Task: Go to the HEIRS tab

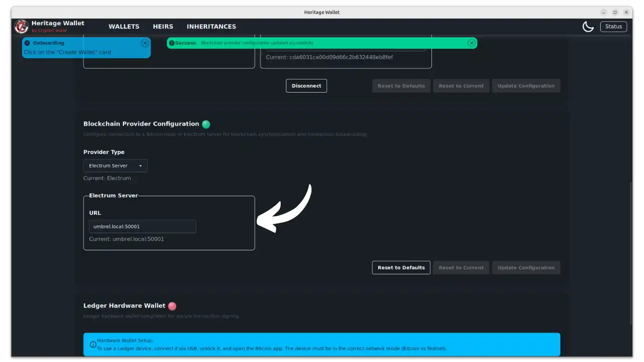Action: (x=163, y=27)
